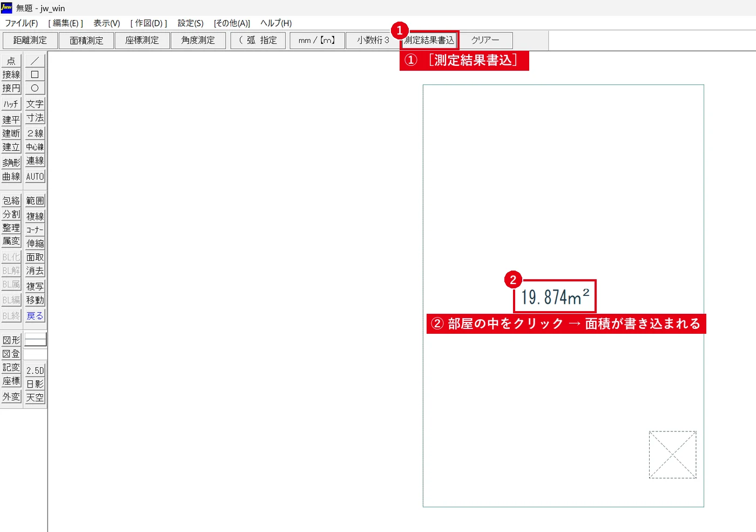This screenshot has width=756, height=532.
Task: Select the ハッチ hatch tool
Action: (x=11, y=104)
